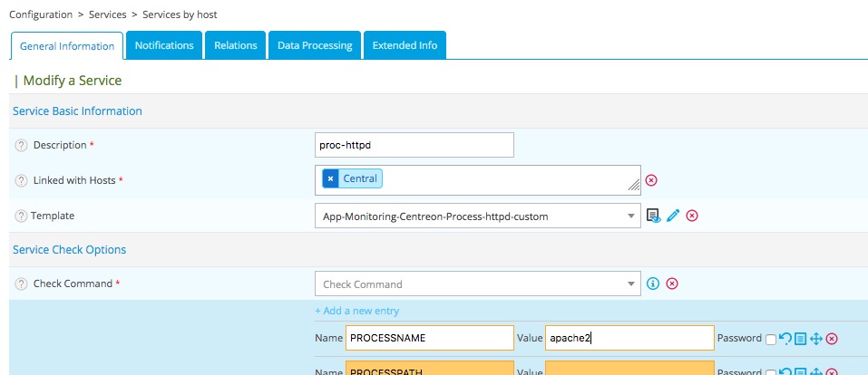Show Check Command info icon
Screen dimensions: 868x375
click(652, 284)
